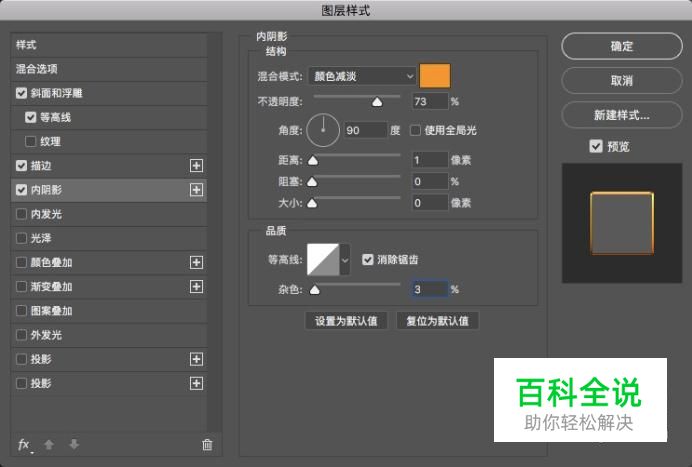Screen dimensions: 692x467
Task: Enable the 渐变叠加 checkbox
Action: pos(21,286)
